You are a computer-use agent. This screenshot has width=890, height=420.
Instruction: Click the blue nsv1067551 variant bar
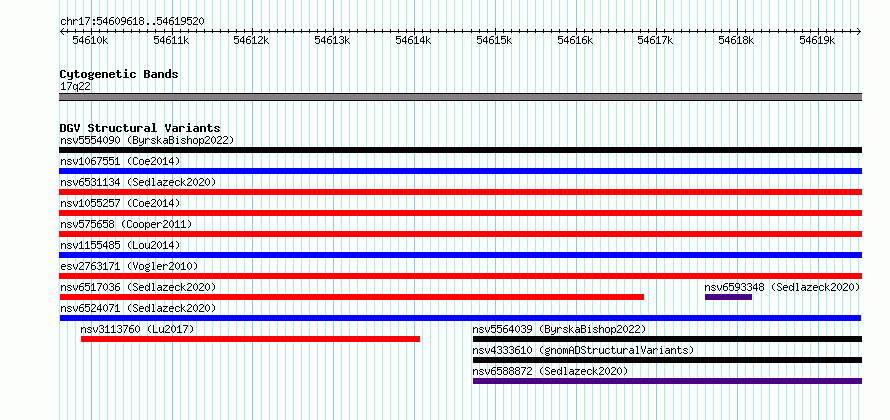[x=460, y=171]
